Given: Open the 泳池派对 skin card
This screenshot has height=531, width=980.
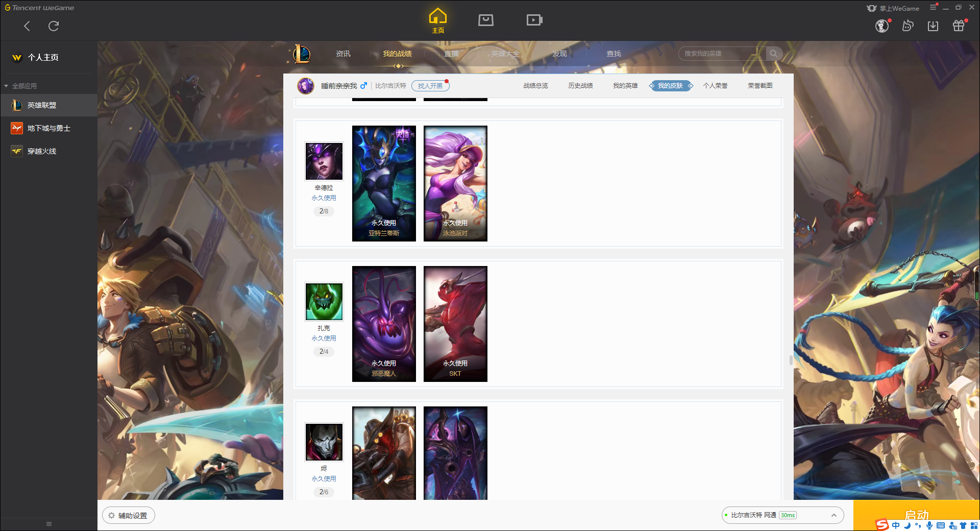Looking at the screenshot, I should (x=455, y=183).
